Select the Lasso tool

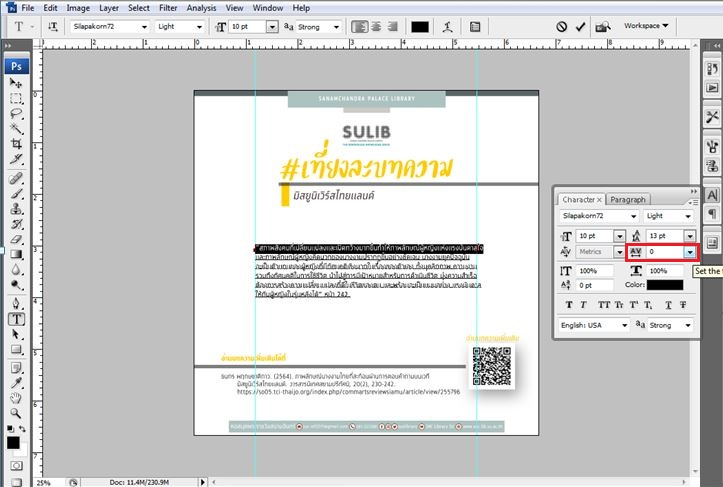(x=16, y=113)
